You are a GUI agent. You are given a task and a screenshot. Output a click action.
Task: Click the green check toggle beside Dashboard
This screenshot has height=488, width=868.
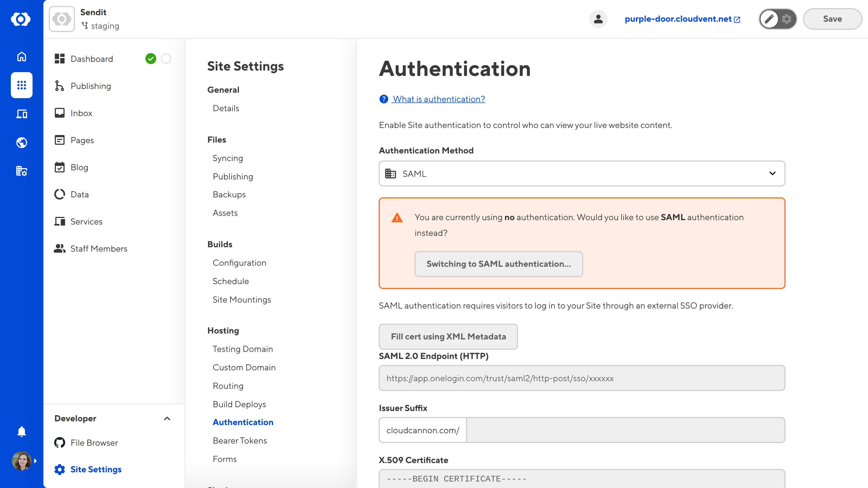tap(151, 59)
